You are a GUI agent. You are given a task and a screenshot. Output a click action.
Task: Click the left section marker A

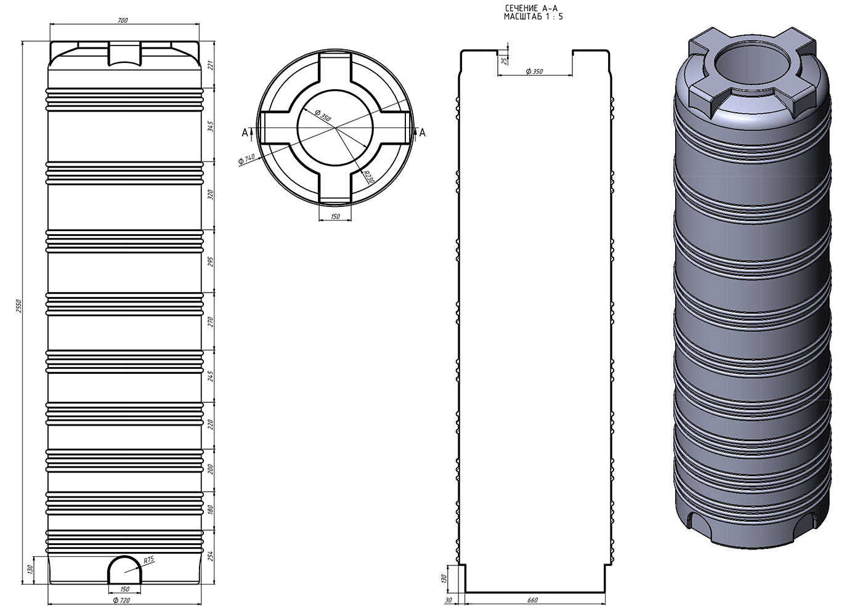tap(245, 132)
